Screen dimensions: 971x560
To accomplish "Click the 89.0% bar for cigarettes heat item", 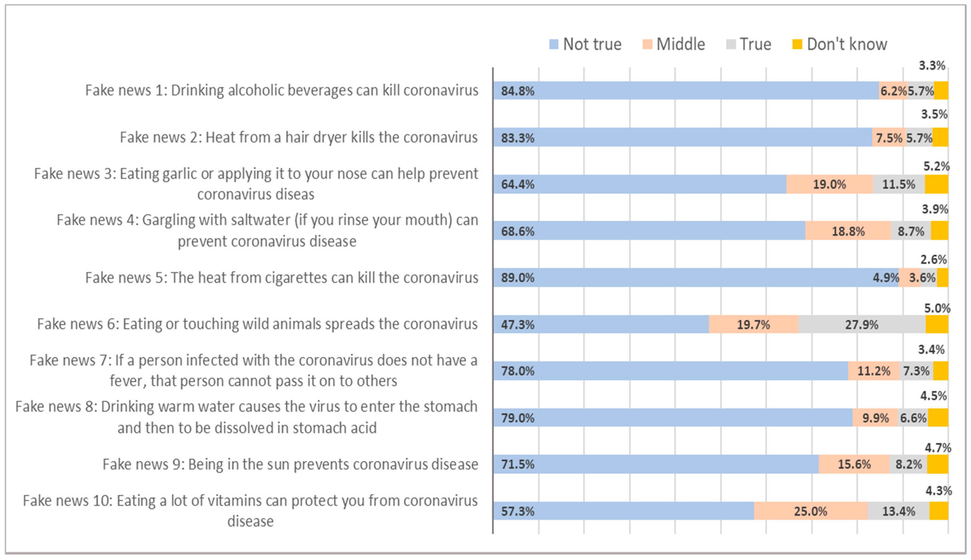I will click(x=695, y=277).
